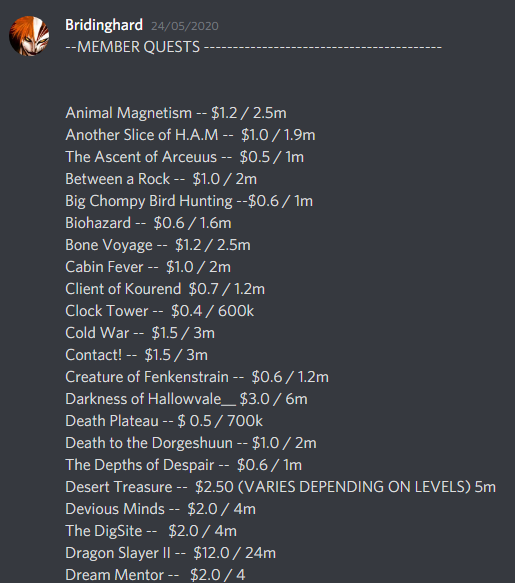The width and height of the screenshot is (515, 583).
Task: Click the 24/05/2020 message timestamp
Action: [185, 26]
